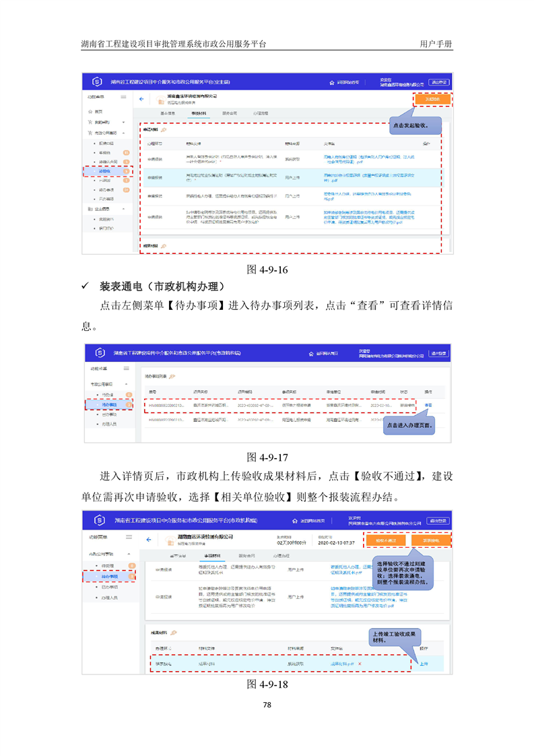
Task: Select 办理人员 in figure 4-9-17 sidebar
Action: 109,424
